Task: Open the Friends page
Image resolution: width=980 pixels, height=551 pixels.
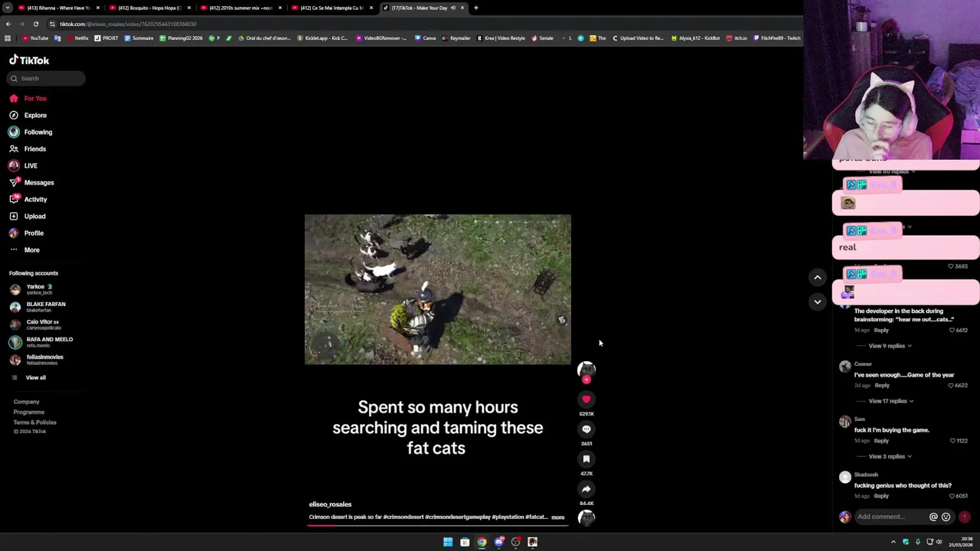Action: click(x=28, y=148)
